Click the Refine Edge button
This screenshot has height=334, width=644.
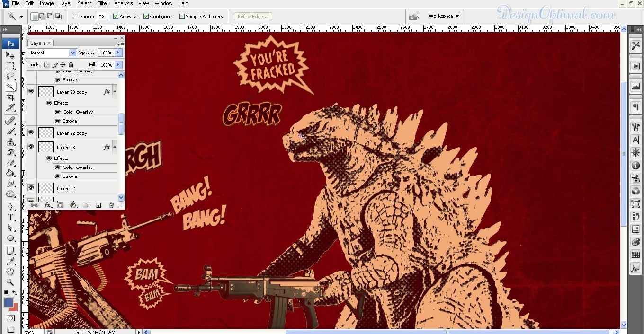coord(252,16)
